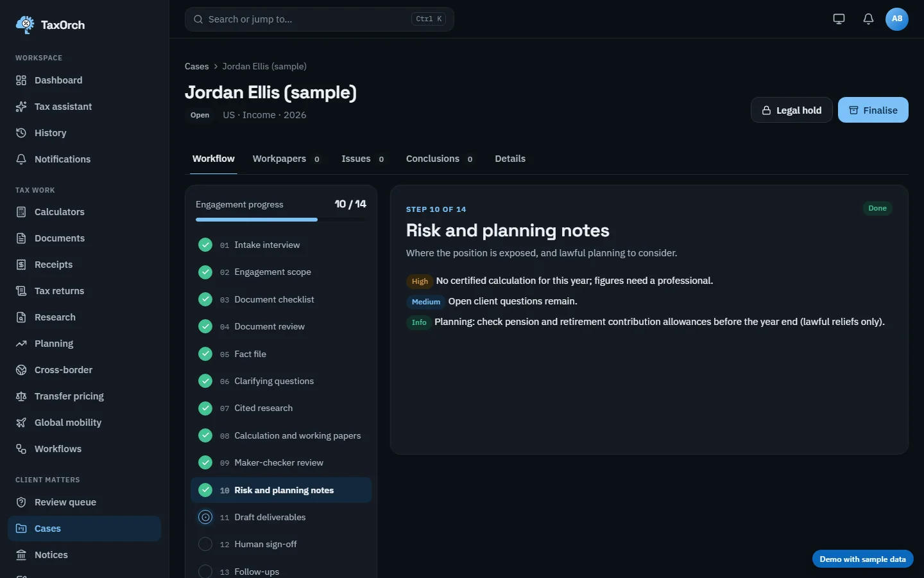
Task: Click the Cross-border globe icon
Action: (21, 370)
